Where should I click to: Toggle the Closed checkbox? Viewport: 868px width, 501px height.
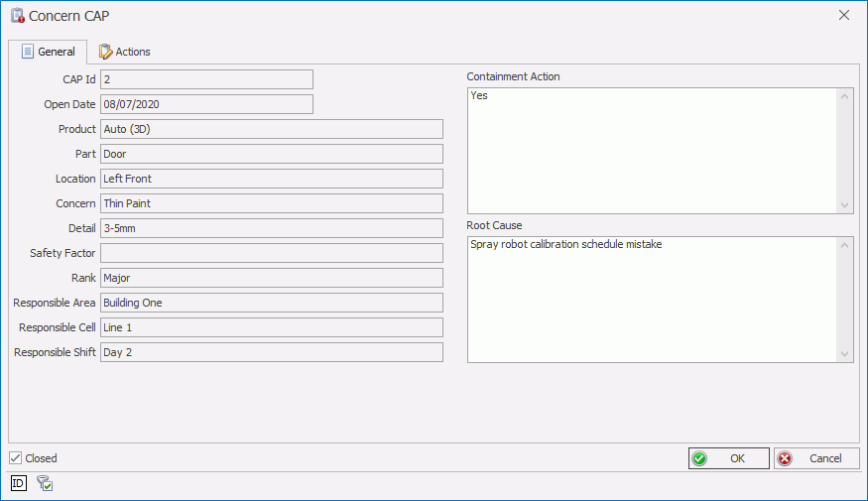tap(15, 458)
